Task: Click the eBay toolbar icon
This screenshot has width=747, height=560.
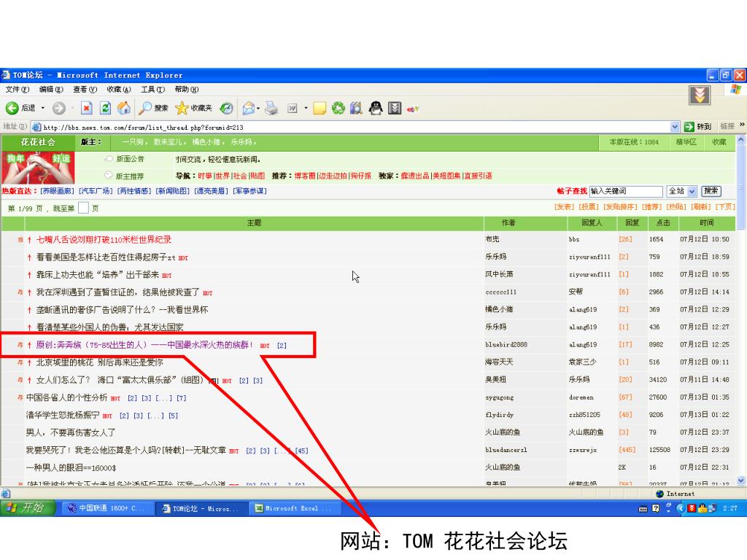Action: click(x=413, y=109)
